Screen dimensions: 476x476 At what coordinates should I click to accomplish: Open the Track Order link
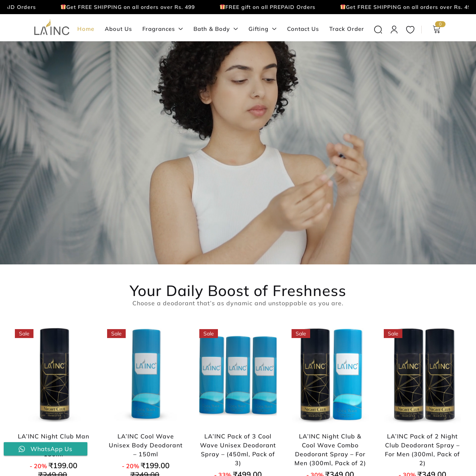[x=347, y=29]
